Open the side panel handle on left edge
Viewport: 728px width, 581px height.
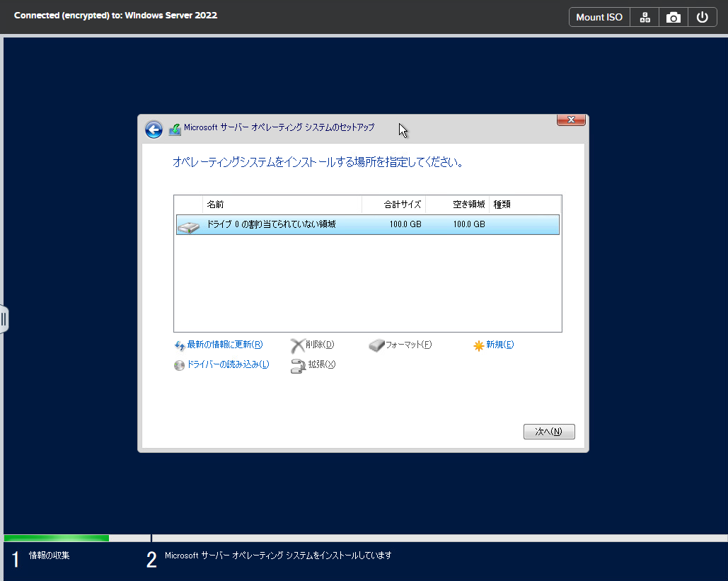4,319
